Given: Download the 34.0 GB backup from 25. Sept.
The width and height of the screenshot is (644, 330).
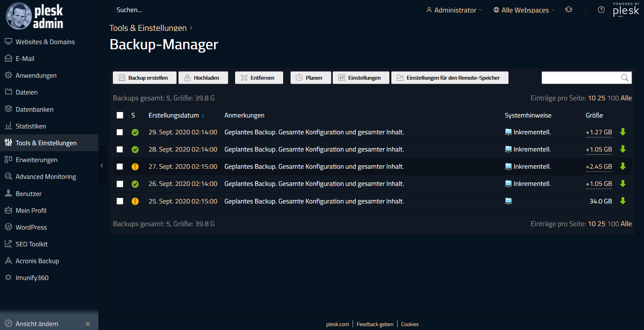Looking at the screenshot, I should [x=623, y=201].
